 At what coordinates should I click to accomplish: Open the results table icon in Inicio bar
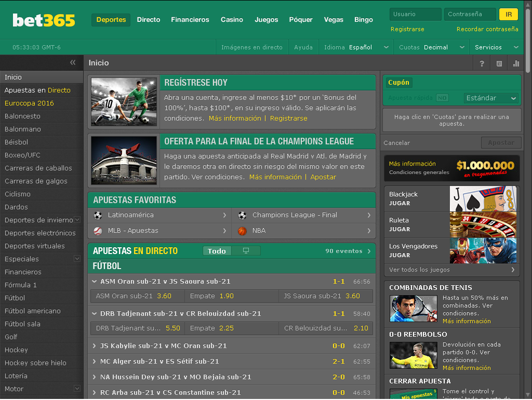point(499,63)
